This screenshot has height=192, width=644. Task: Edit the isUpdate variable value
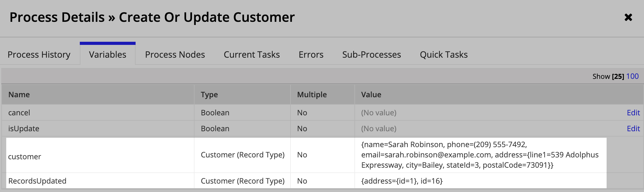click(x=633, y=129)
